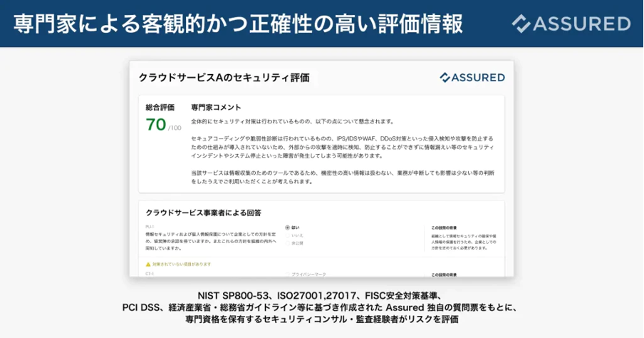The image size is (644, 338).
Task: Select the いいえ radio button
Action: point(288,235)
